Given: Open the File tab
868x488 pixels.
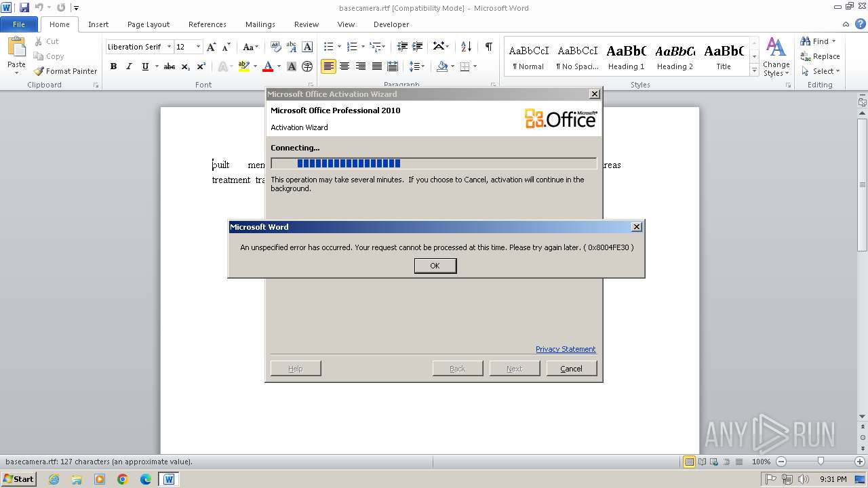Looking at the screenshot, I should coord(19,24).
